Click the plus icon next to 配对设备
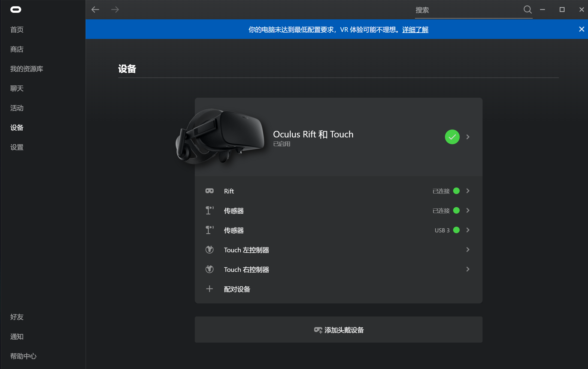Image resolution: width=588 pixels, height=369 pixels. pyautogui.click(x=210, y=289)
